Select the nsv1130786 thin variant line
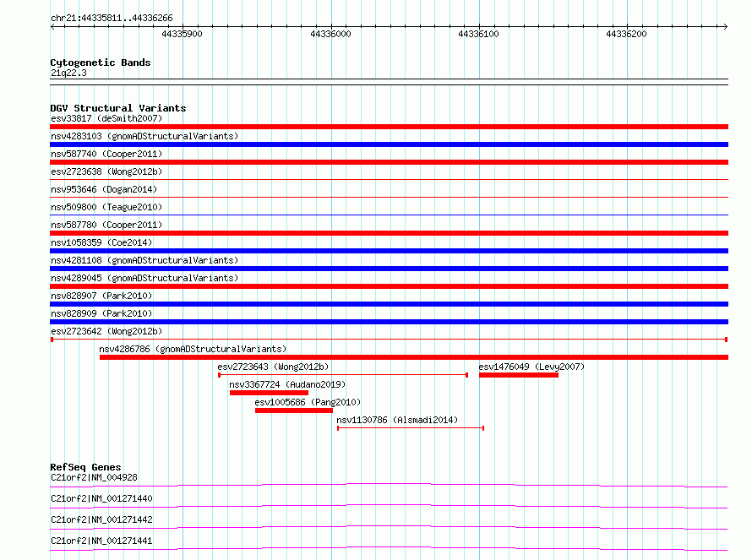Image resolution: width=752 pixels, height=560 pixels. pos(411,428)
